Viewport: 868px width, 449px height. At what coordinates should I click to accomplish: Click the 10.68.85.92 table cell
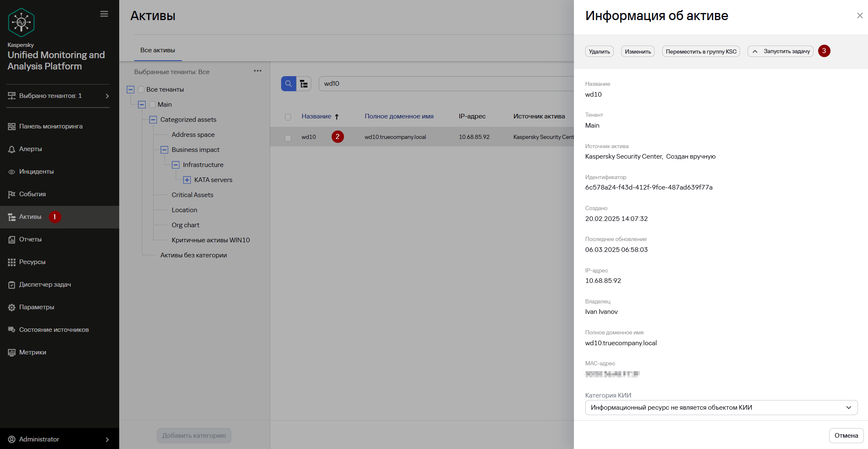point(474,137)
